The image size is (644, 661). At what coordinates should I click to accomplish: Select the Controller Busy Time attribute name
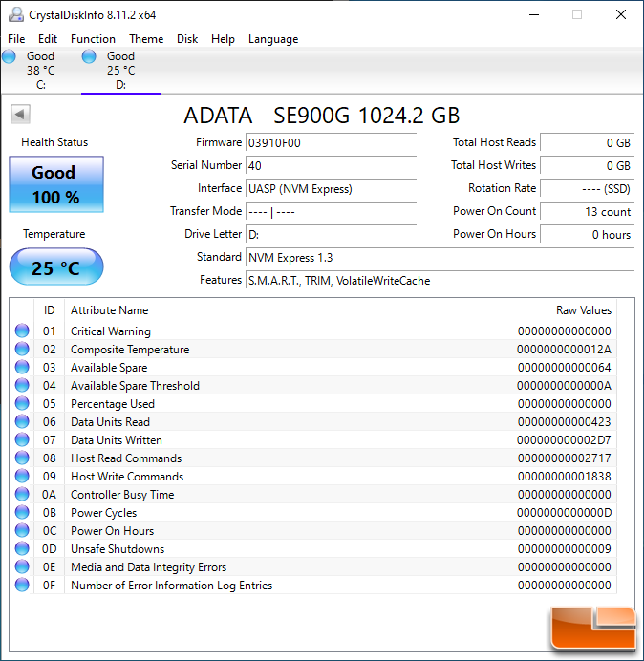point(122,495)
